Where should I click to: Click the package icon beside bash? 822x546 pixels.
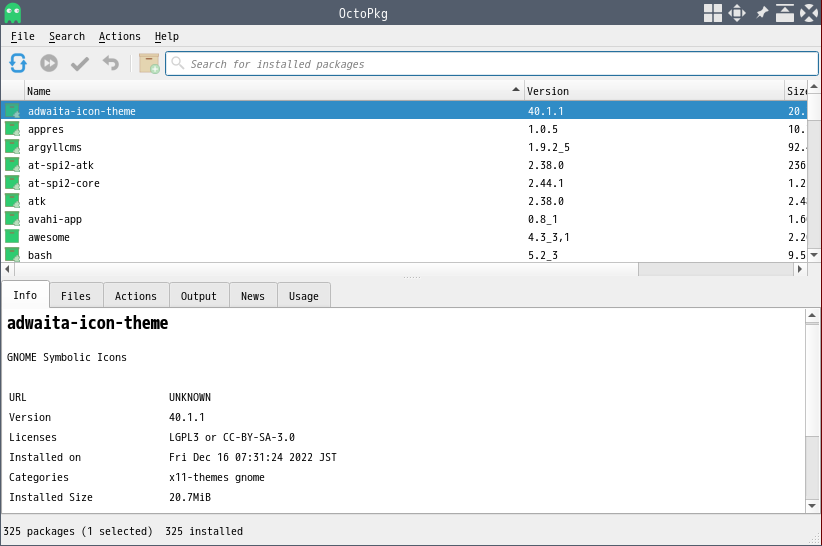(x=13, y=255)
